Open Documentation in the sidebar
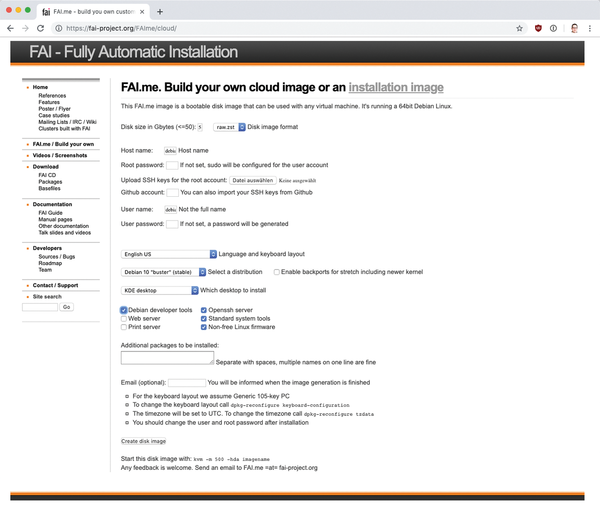 pos(52,204)
